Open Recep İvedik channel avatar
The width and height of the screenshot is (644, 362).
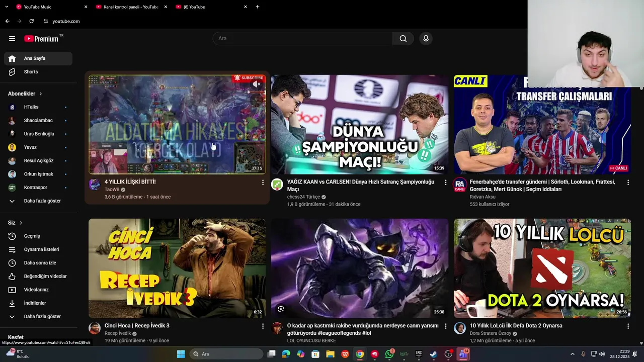(95, 328)
